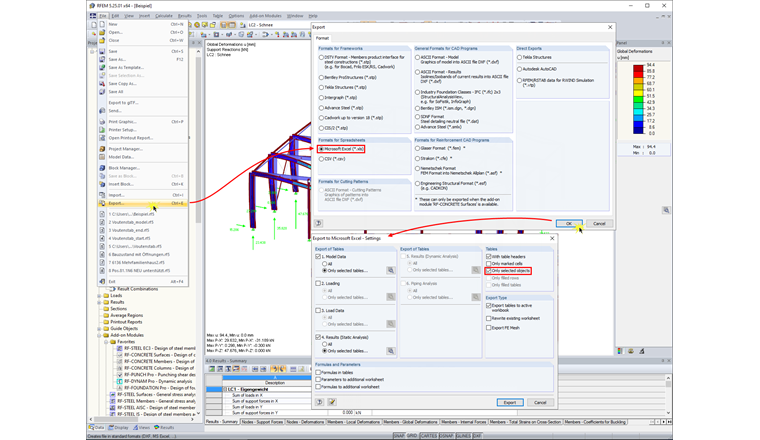Switch to Members - Internal Forces tab
760x440 pixels.
(x=463, y=422)
